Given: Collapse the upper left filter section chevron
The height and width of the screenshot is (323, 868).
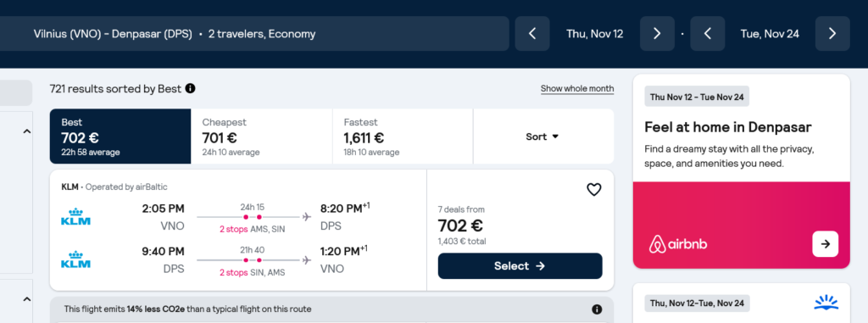Looking at the screenshot, I should click(26, 132).
